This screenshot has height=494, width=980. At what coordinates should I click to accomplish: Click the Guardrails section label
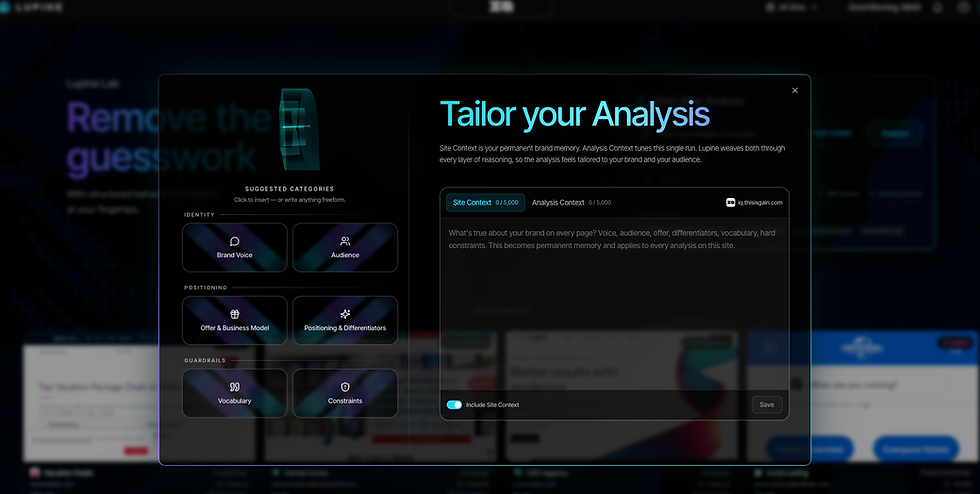205,360
